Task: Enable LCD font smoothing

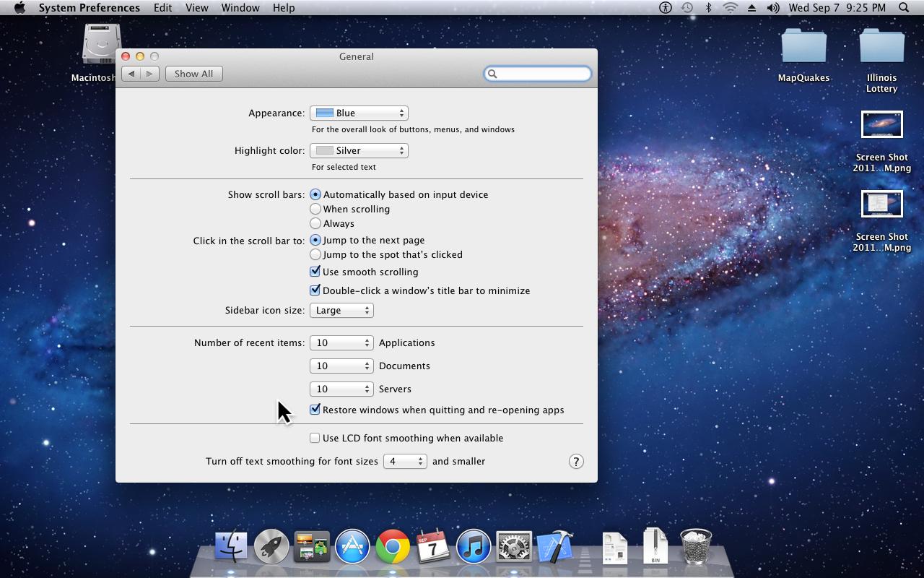Action: pyautogui.click(x=315, y=437)
